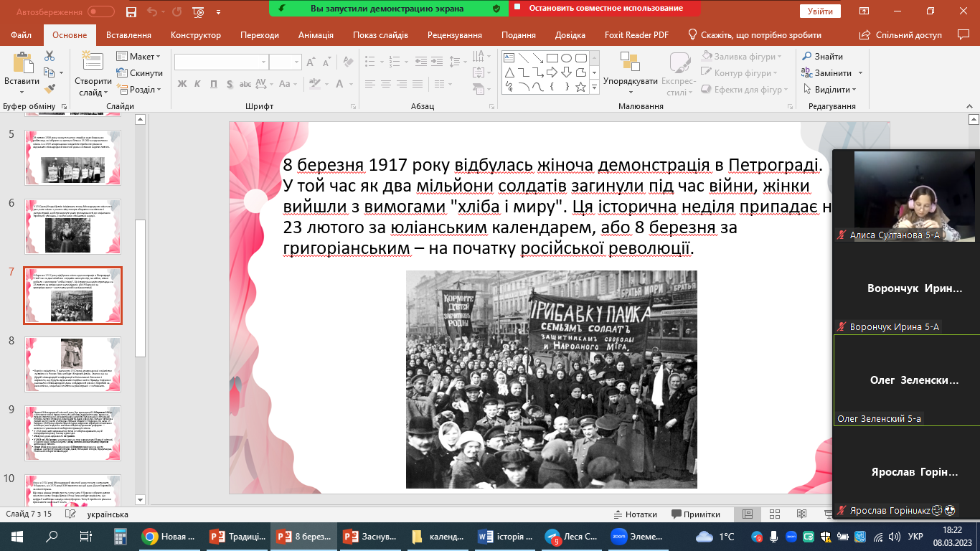Toggle the Автозбереження autosave switch
The width and height of the screenshot is (980, 551).
coord(100,11)
